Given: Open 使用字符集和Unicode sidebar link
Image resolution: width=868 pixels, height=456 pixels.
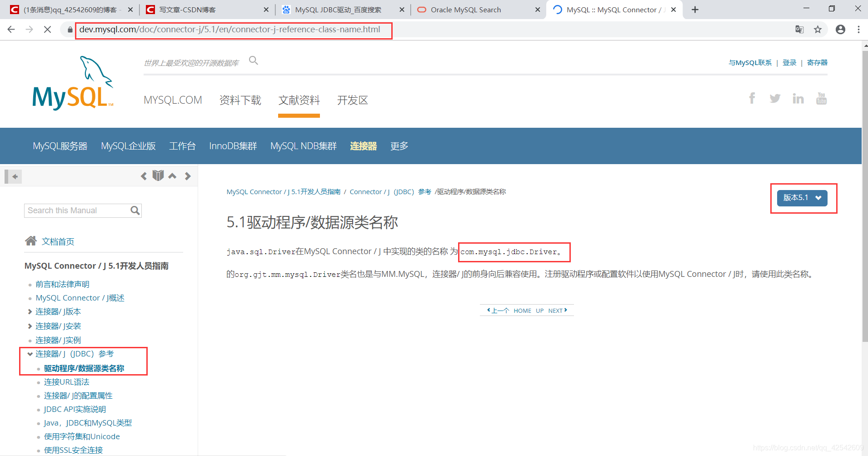Looking at the screenshot, I should click(x=82, y=436).
